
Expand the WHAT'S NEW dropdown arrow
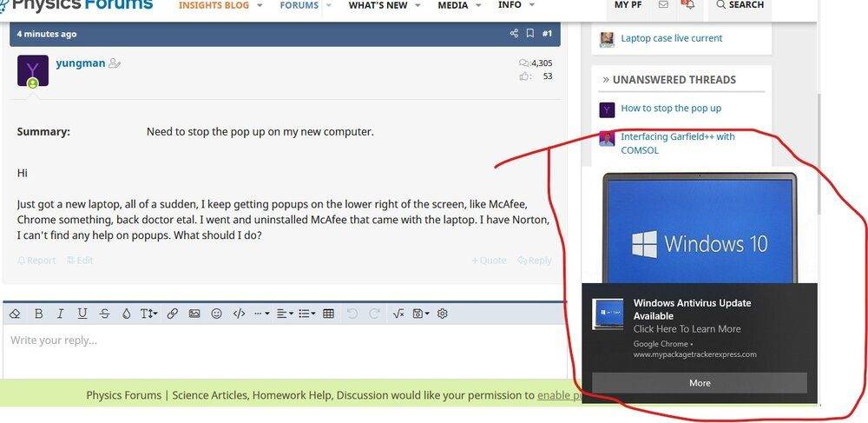click(x=418, y=5)
